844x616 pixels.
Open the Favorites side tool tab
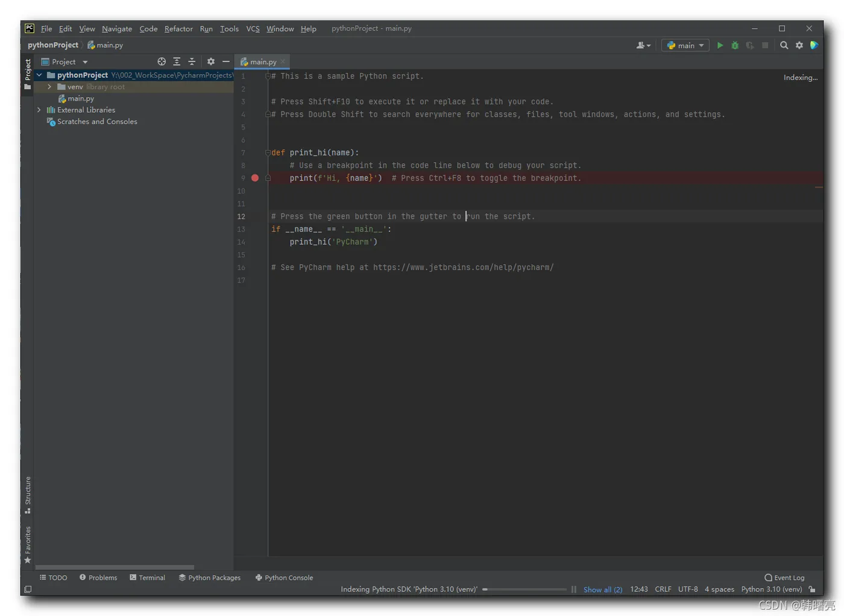tap(27, 545)
